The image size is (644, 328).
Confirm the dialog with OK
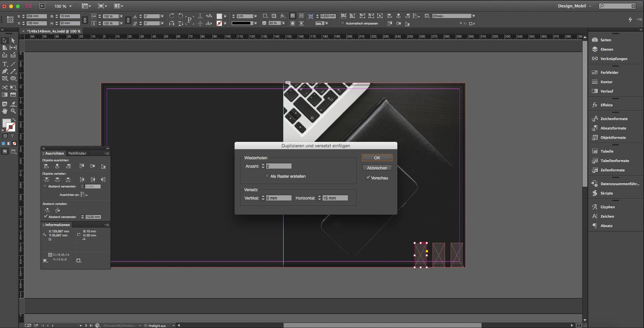tap(377, 158)
